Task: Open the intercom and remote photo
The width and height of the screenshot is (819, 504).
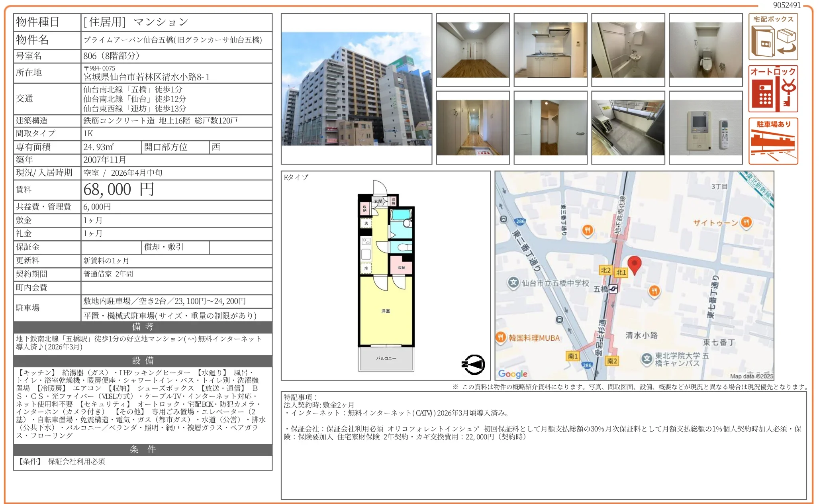Action: pos(706,127)
